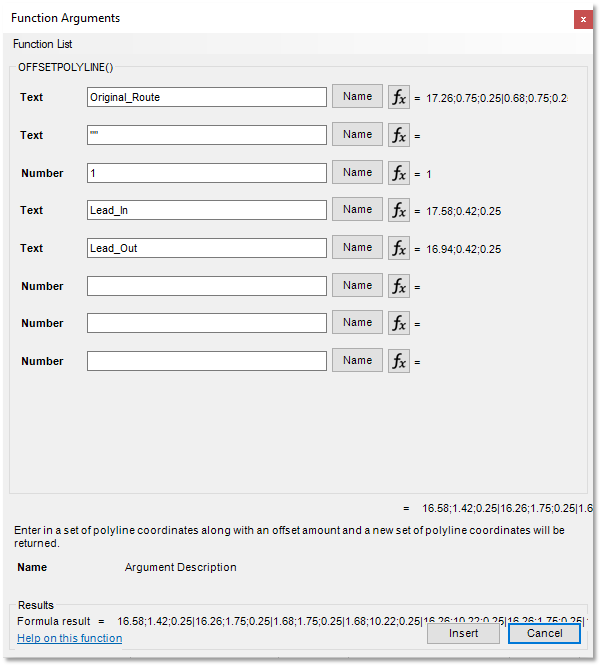Click Name button for first empty Number field

pos(357,285)
